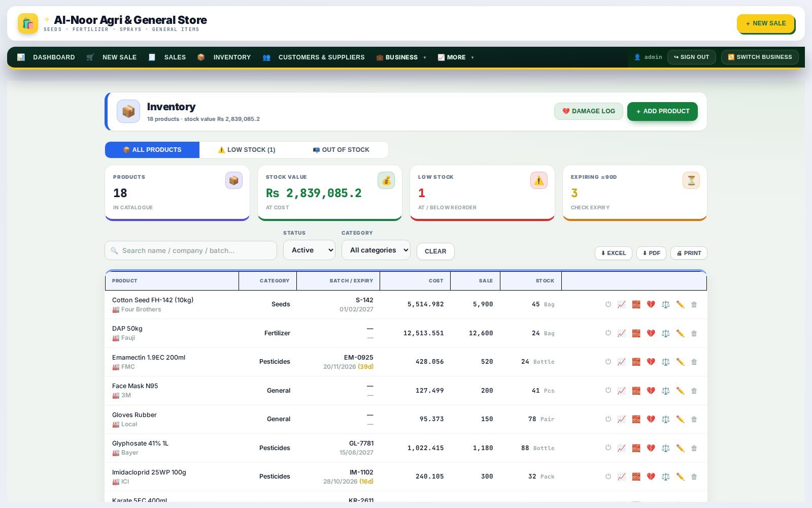Expand the Business menu
Image resolution: width=812 pixels, height=508 pixels.
(401, 57)
